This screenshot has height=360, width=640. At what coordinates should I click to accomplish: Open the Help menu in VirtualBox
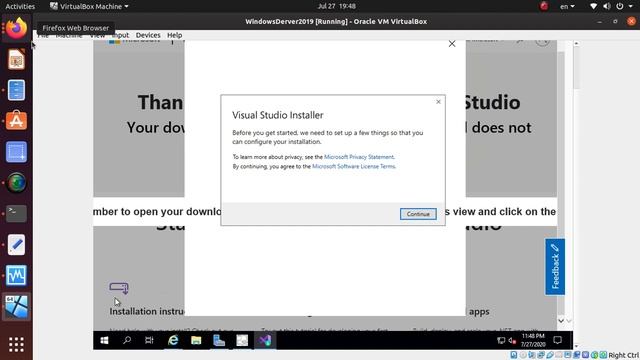point(174,35)
